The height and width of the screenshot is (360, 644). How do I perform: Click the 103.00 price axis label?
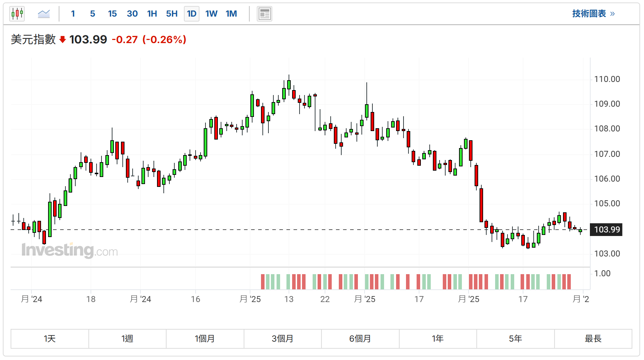pyautogui.click(x=607, y=254)
